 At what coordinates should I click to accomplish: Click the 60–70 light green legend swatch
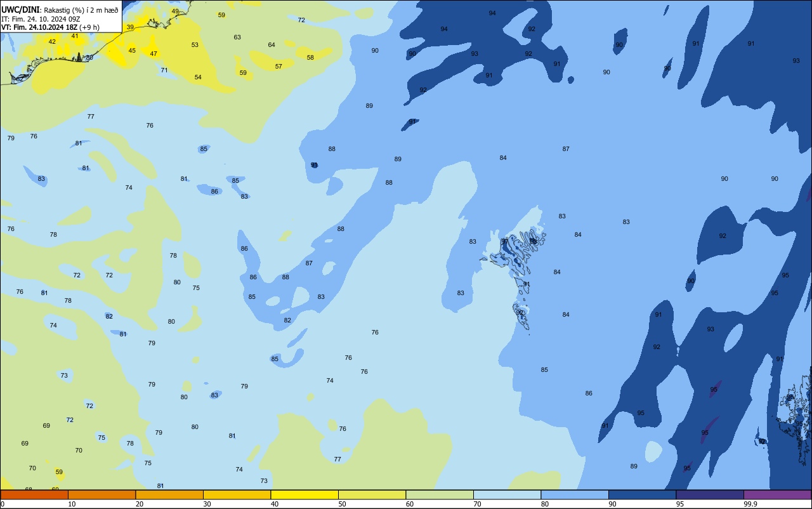point(440,494)
